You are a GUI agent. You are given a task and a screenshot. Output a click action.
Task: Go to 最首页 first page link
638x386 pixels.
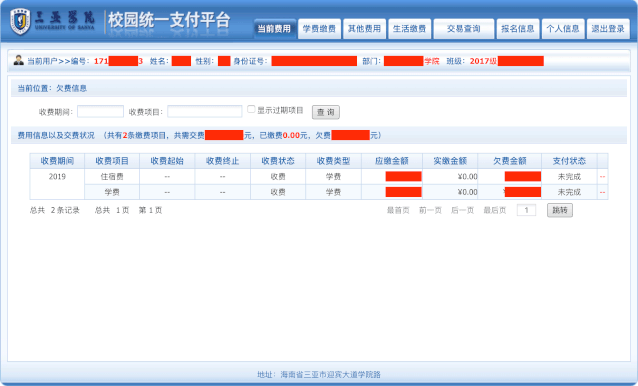(x=398, y=210)
